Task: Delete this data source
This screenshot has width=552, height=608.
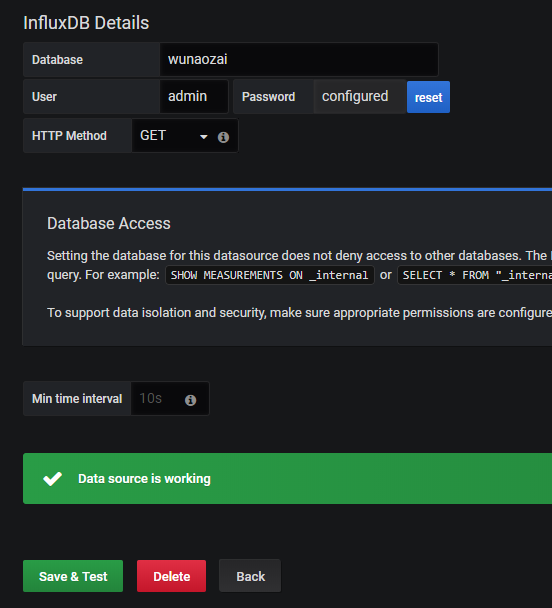Action: (171, 576)
